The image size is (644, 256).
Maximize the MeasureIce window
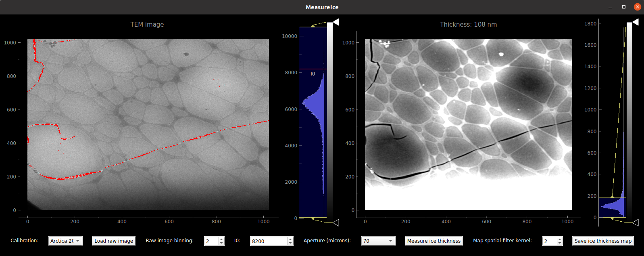[624, 7]
